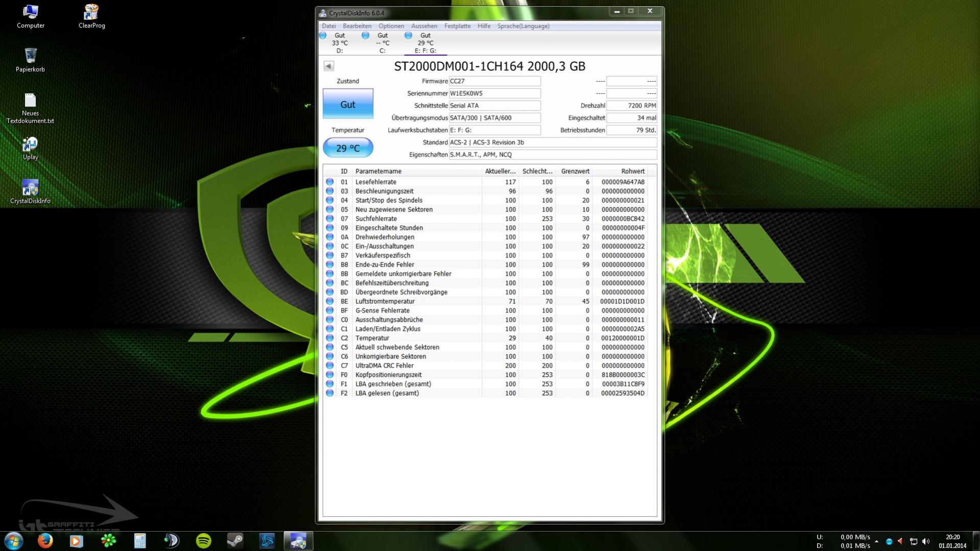980x551 pixels.
Task: Select the Gemeldete unkorrigierbare Fehler row
Action: point(485,274)
